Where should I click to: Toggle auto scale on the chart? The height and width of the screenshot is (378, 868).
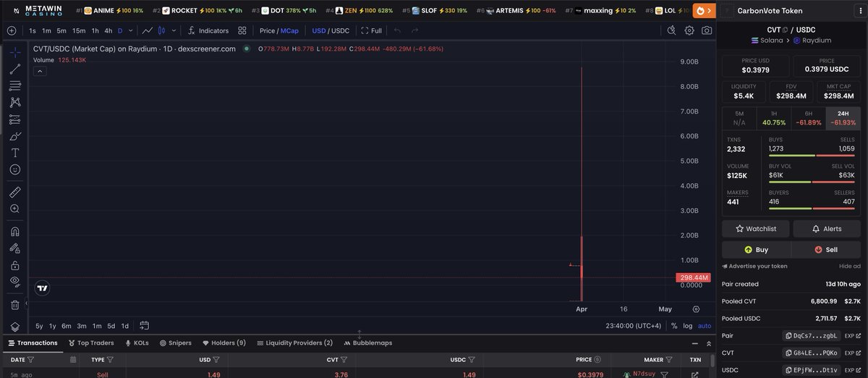(705, 326)
